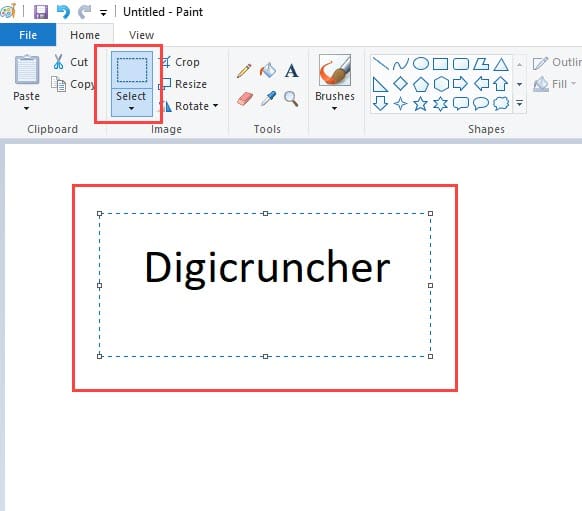Choose the Up arrow shape

[501, 84]
